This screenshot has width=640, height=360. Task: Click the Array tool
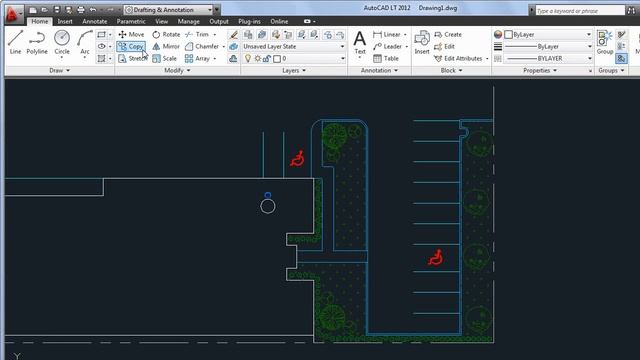pos(198,59)
